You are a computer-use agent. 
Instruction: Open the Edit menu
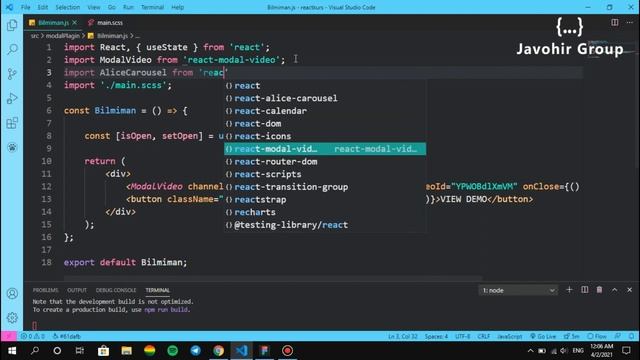(x=42, y=7)
